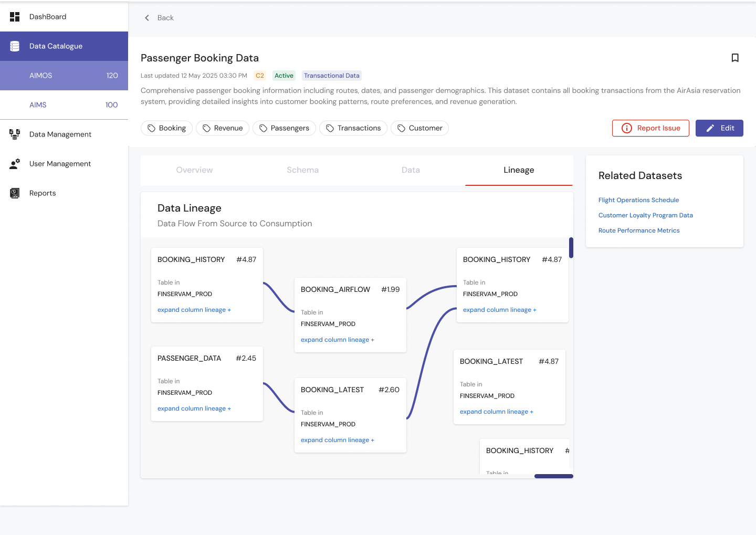Image resolution: width=756 pixels, height=535 pixels.
Task: Bookmark the Passenger Booking Data dataset
Action: [735, 58]
